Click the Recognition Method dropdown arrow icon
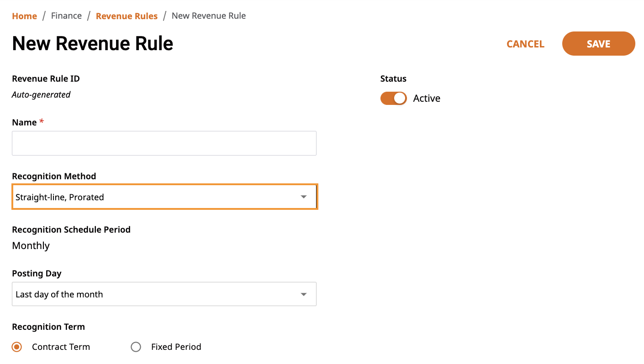The image size is (644, 364). click(x=304, y=197)
